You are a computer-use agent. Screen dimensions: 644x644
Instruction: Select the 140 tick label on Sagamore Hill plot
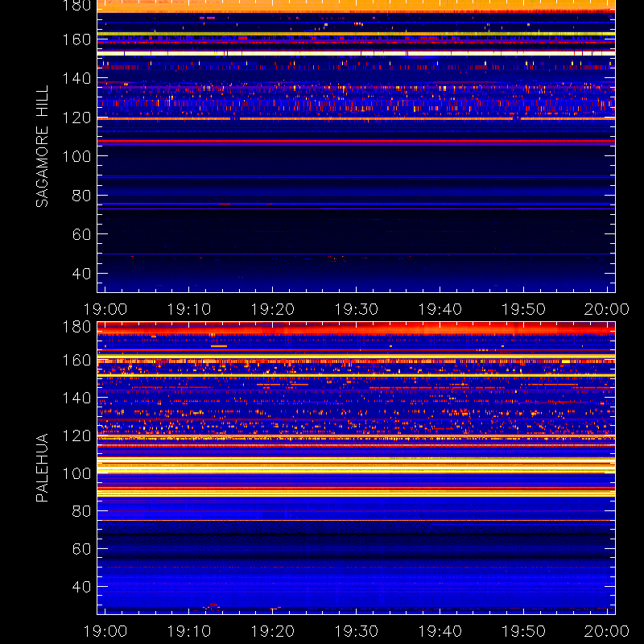[x=76, y=78]
